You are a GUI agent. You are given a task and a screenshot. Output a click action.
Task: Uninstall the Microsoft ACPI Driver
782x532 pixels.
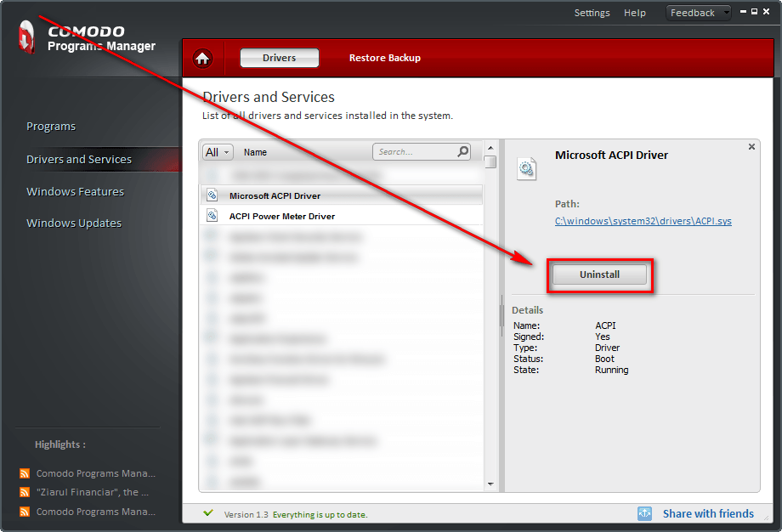599,274
